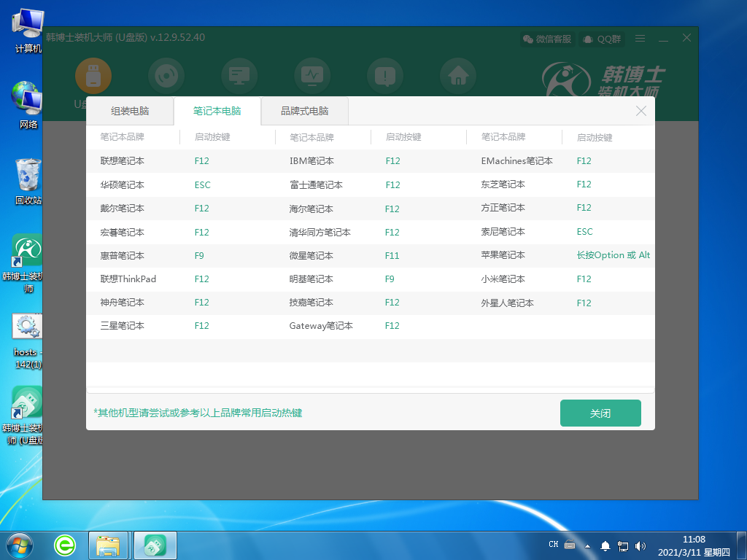
Task: Expand the hidden tray icons arrow
Action: 588,545
